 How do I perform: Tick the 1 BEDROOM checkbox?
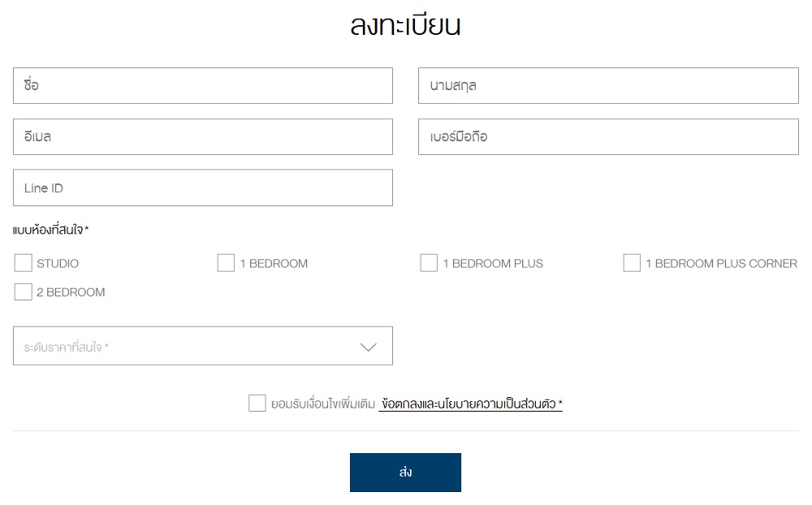click(226, 263)
